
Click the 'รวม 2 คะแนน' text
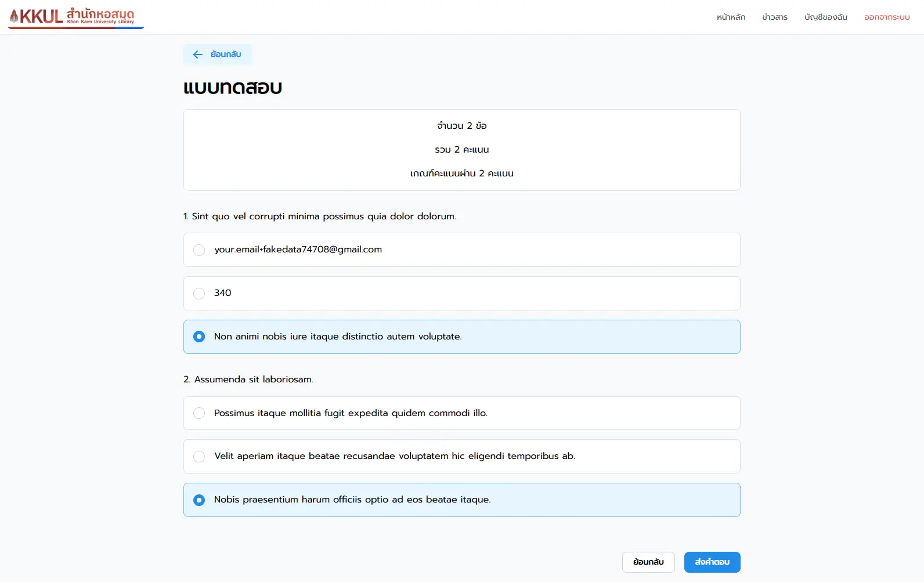(x=462, y=150)
